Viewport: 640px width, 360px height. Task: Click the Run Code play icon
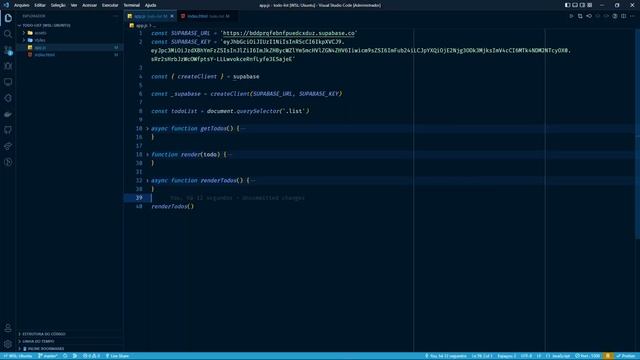click(x=571, y=16)
